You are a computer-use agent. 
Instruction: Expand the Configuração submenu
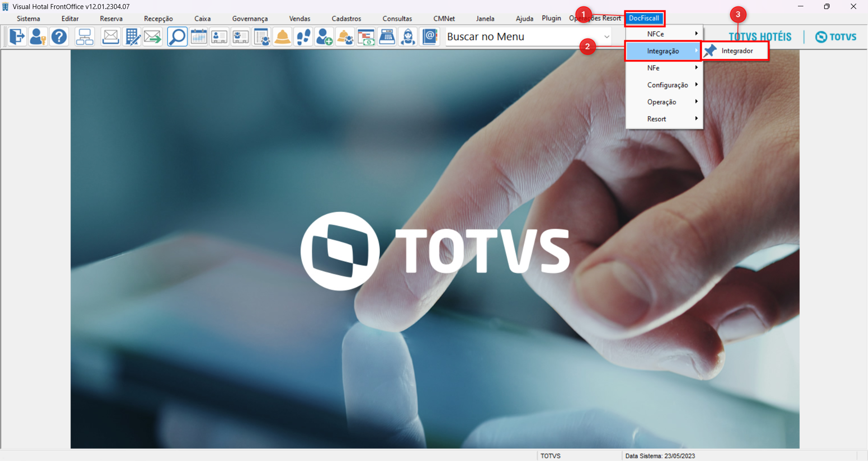pos(664,85)
